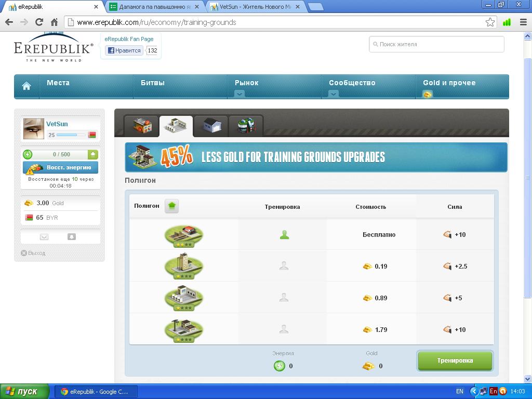Click the BYR currency flag icon

click(29, 218)
